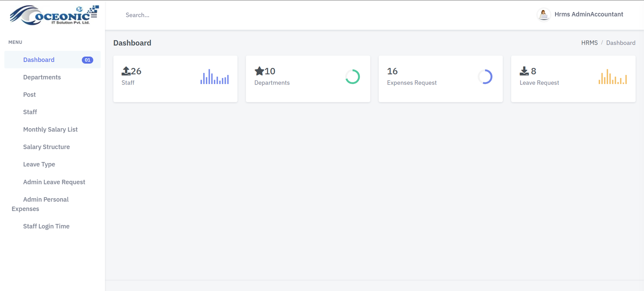Viewport: 644px width, 291px height.
Task: Click the 01 badge next to Dashboard
Action: [x=87, y=60]
